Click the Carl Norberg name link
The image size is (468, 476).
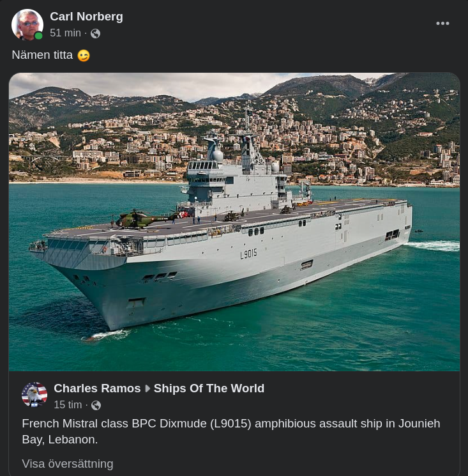point(86,17)
